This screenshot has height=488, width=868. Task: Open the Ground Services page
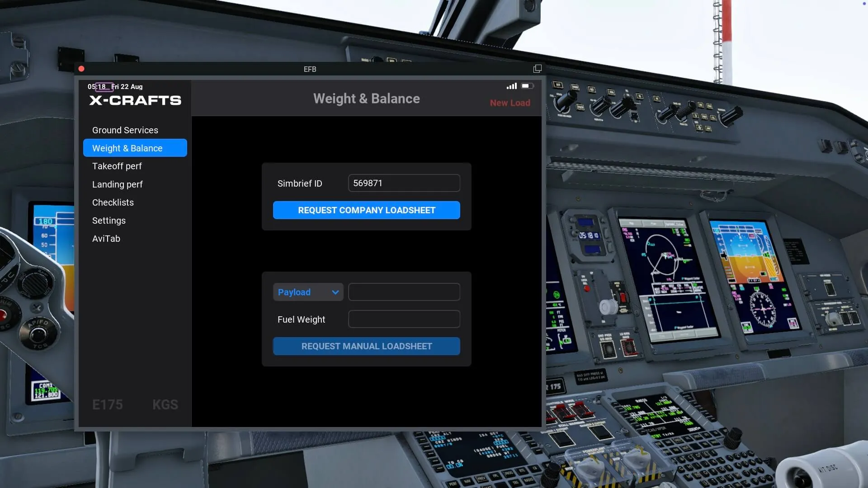[125, 130]
